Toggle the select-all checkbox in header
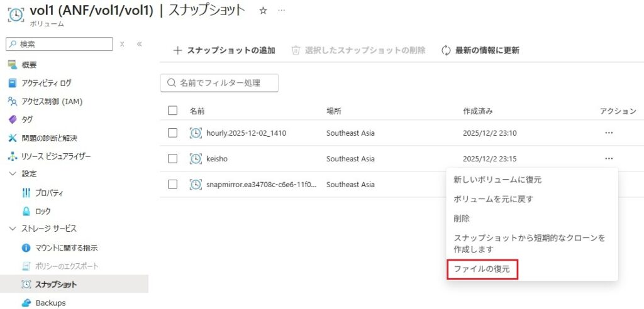 [x=172, y=111]
